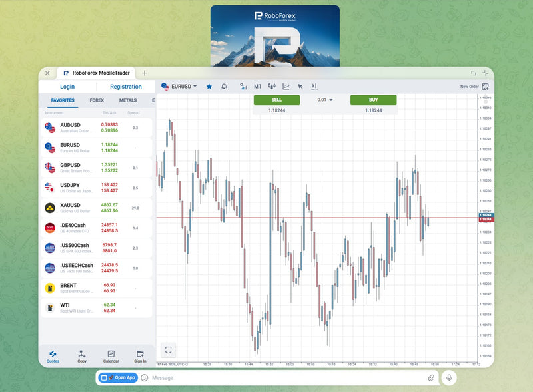Select the USDJPY instrument row
This screenshot has height=392, width=533.
click(x=97, y=188)
